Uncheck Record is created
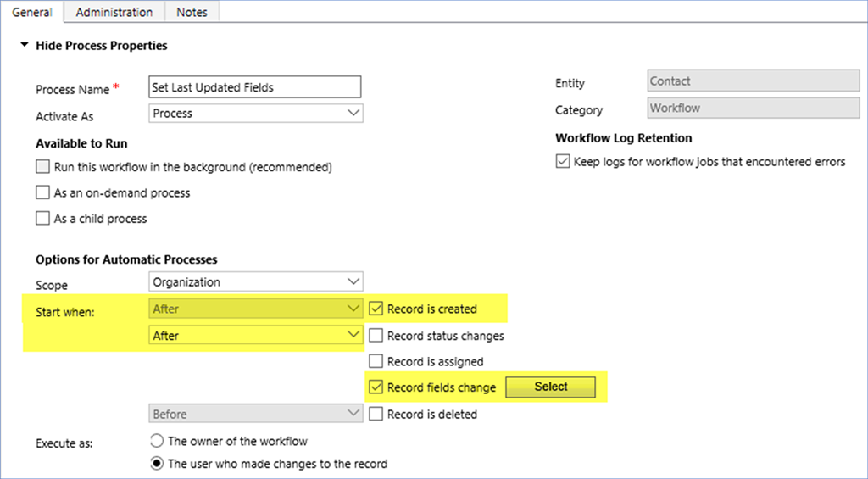Viewport: 868px width, 479px height. point(376,309)
